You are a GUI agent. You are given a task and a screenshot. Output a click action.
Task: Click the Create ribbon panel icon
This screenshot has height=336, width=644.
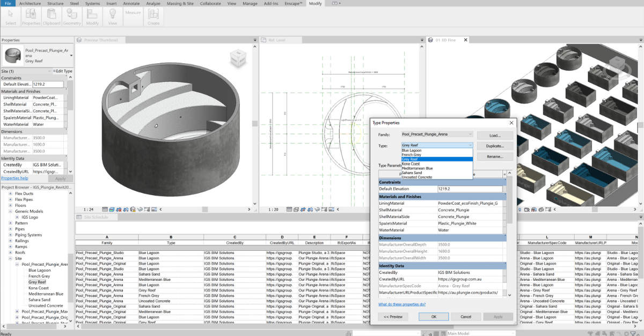(x=153, y=16)
